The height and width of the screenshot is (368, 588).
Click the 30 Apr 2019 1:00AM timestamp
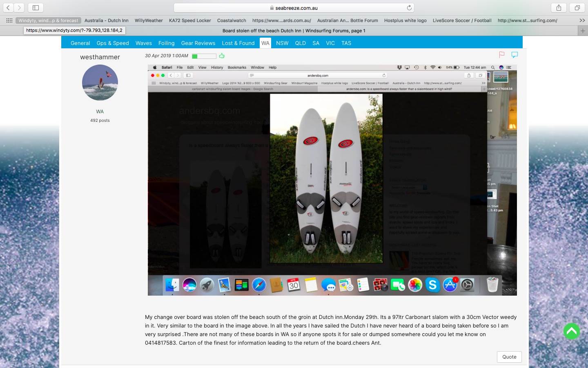point(167,56)
